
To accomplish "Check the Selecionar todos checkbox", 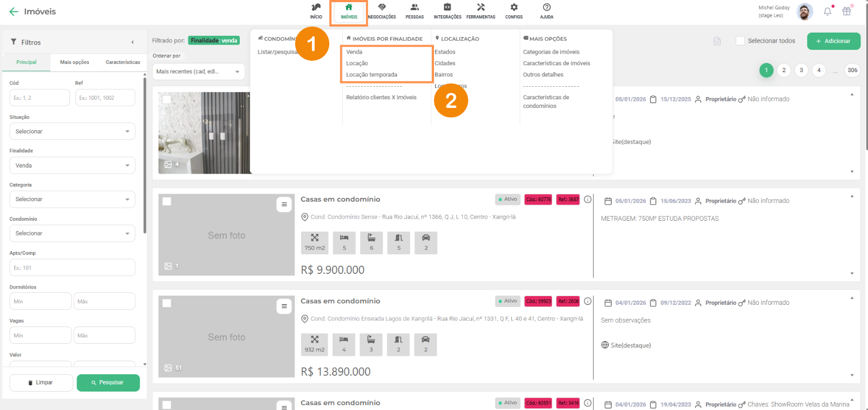I will (x=740, y=41).
